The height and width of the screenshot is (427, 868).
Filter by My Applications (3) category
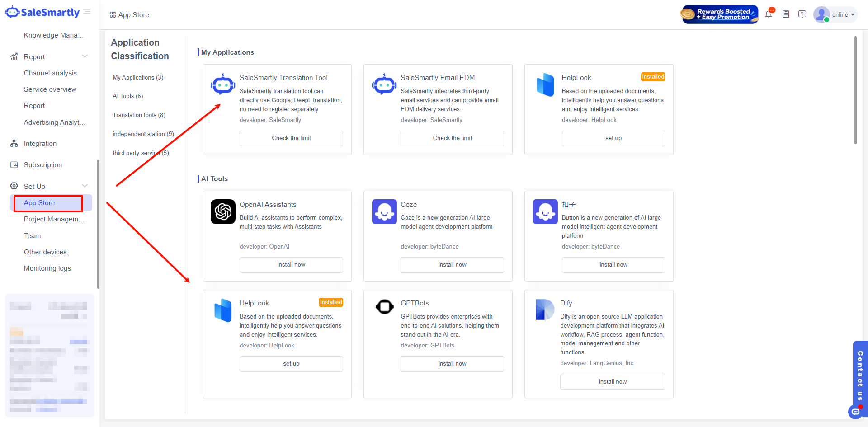[x=138, y=77]
